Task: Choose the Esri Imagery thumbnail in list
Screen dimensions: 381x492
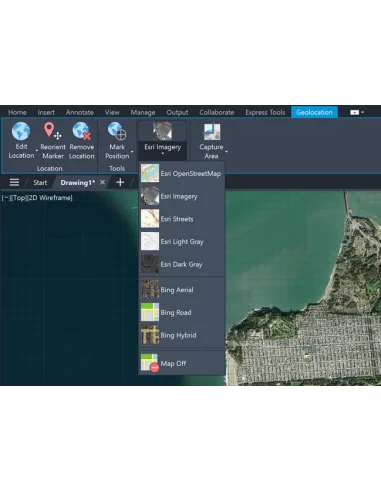Action: tap(150, 196)
